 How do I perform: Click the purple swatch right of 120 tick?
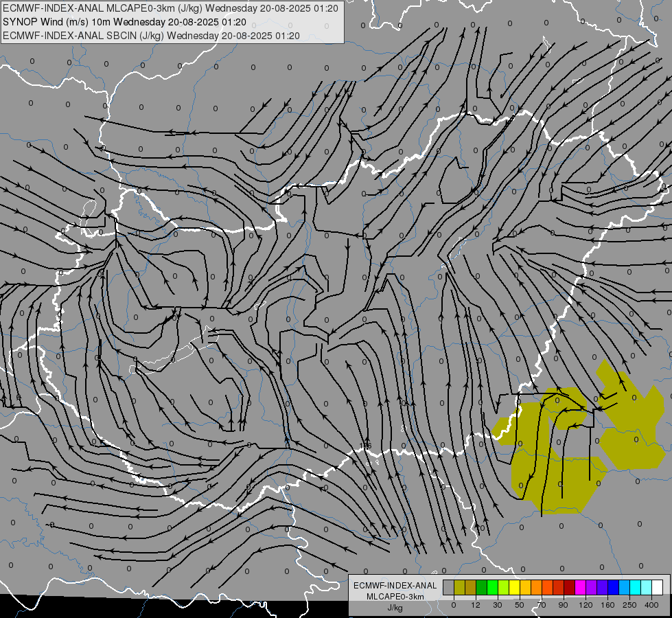[x=592, y=587]
